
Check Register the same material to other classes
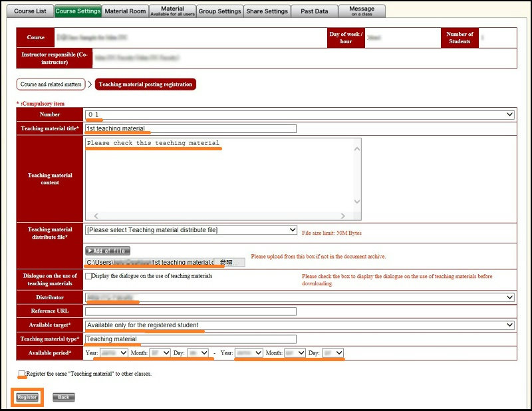pyautogui.click(x=22, y=374)
